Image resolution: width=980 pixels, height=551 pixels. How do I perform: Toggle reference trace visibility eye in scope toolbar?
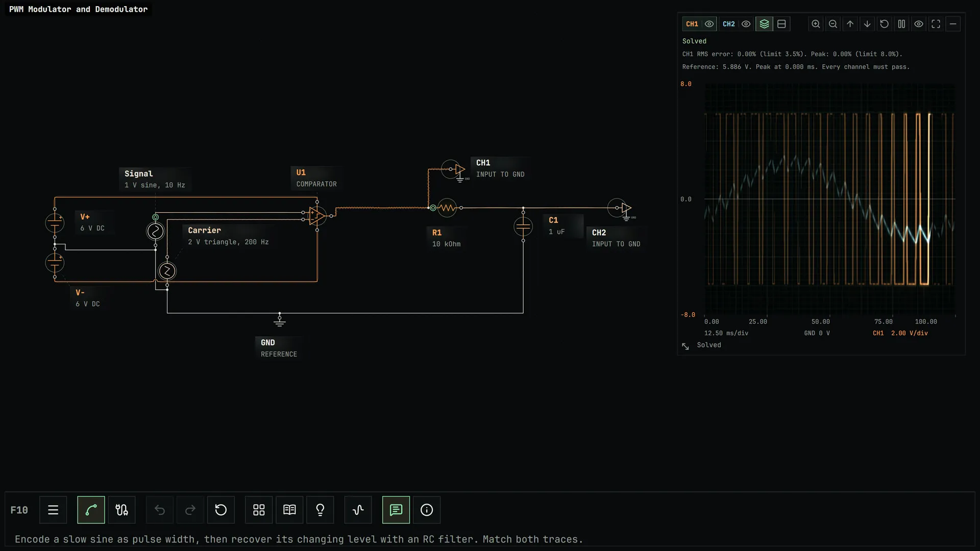[919, 24]
